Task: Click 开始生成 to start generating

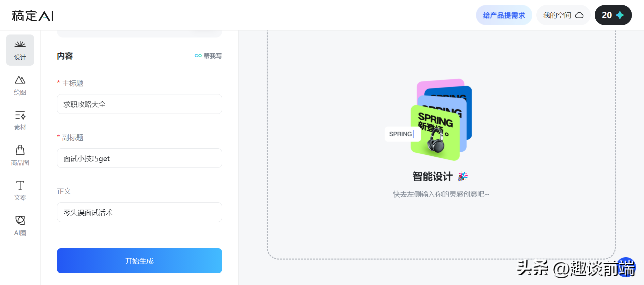Action: coord(140,261)
